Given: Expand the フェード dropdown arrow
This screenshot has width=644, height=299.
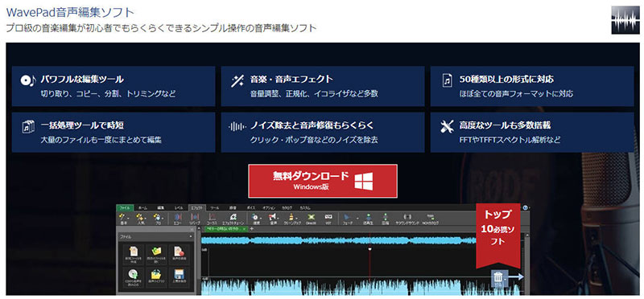Looking at the screenshot, I should point(357,217).
